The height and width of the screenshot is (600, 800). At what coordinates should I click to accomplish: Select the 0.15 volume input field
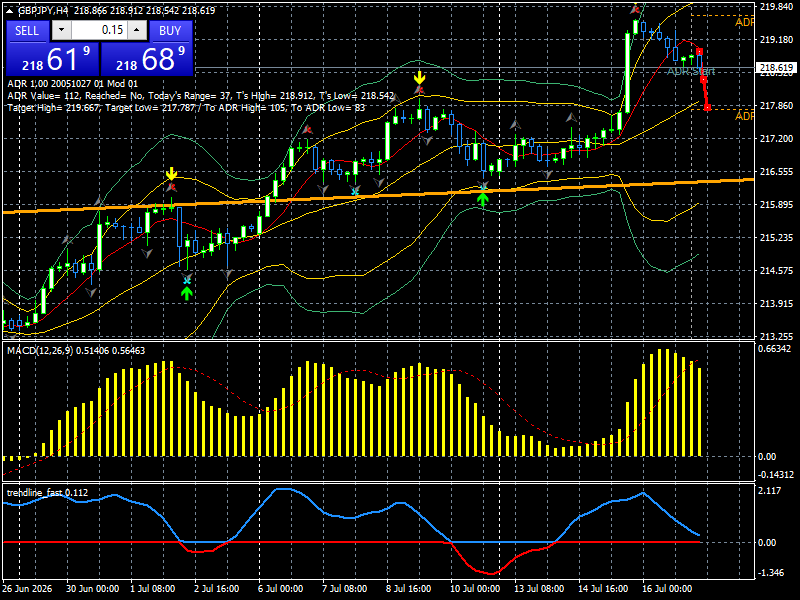(99, 30)
